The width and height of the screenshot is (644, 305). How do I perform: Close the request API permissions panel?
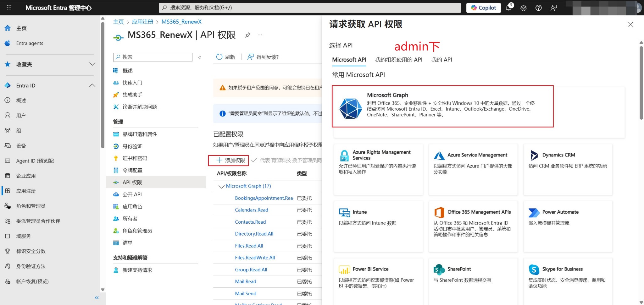click(630, 25)
